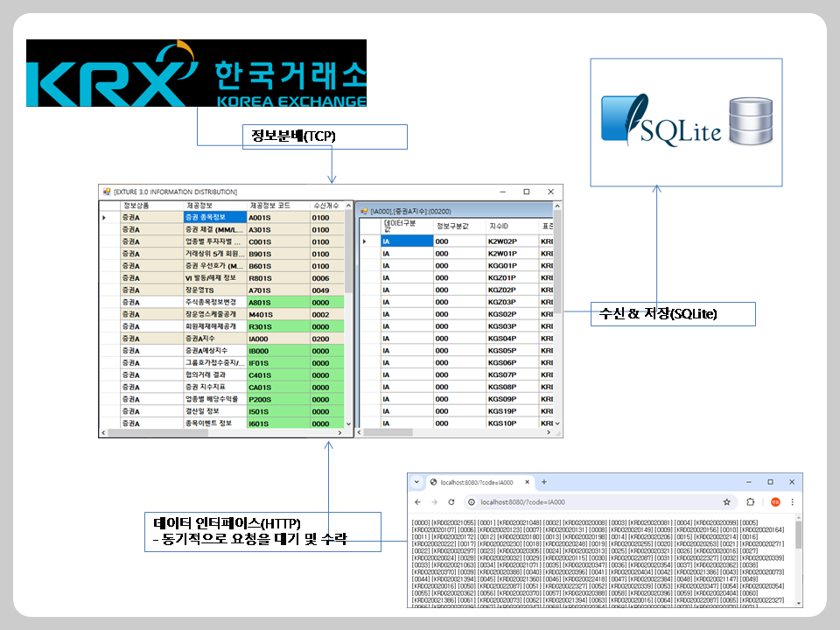Click the row pointer arrow beside K2W02P row

click(x=364, y=241)
